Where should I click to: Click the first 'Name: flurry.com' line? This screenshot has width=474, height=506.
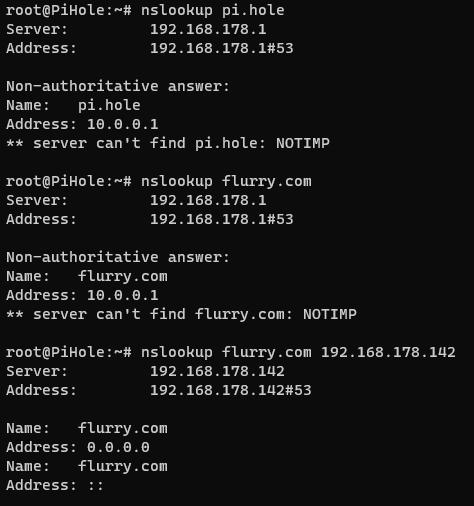[87, 276]
